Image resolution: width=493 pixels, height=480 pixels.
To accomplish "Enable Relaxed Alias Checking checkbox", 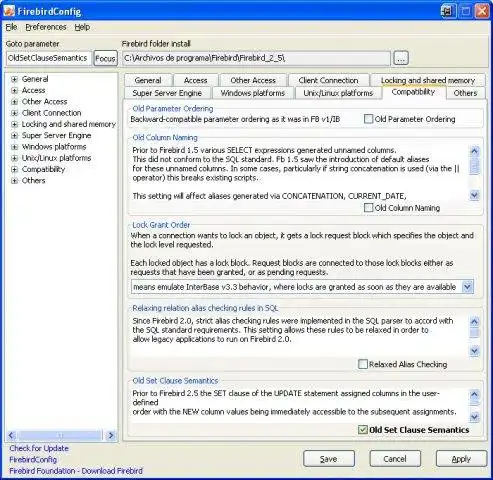I will 363,364.
